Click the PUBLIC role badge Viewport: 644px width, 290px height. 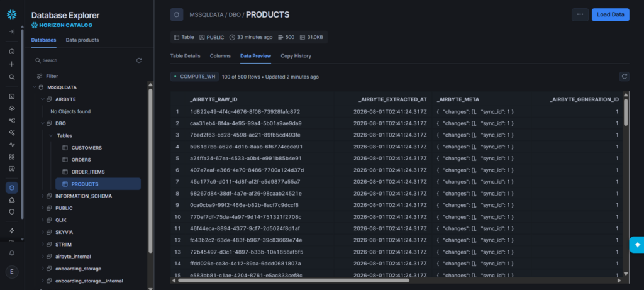[212, 37]
